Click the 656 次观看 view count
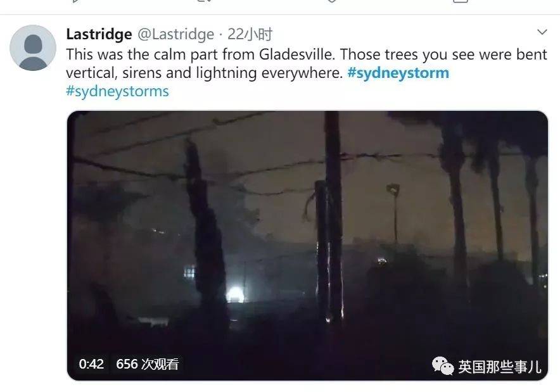Screen dimensions: 560x392 [147, 364]
